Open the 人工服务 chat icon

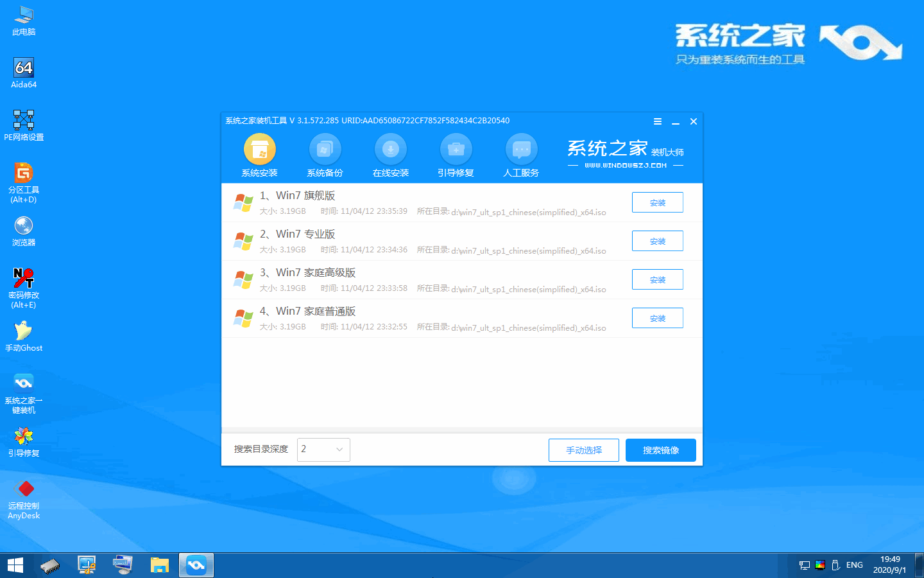tap(522, 150)
